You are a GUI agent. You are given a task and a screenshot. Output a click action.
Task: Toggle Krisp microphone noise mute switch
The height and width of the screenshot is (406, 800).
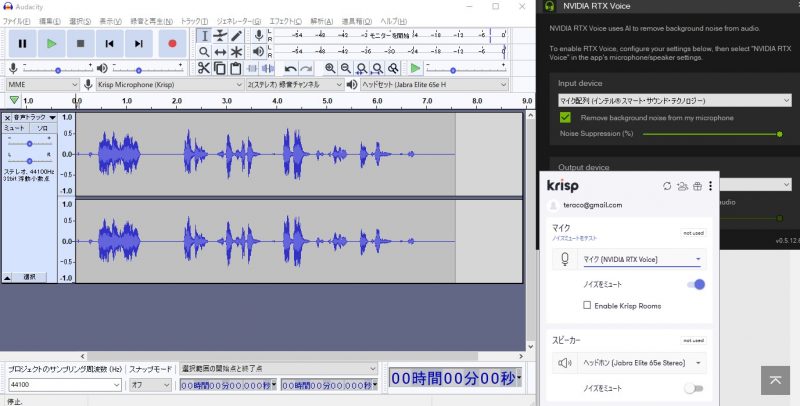click(696, 284)
